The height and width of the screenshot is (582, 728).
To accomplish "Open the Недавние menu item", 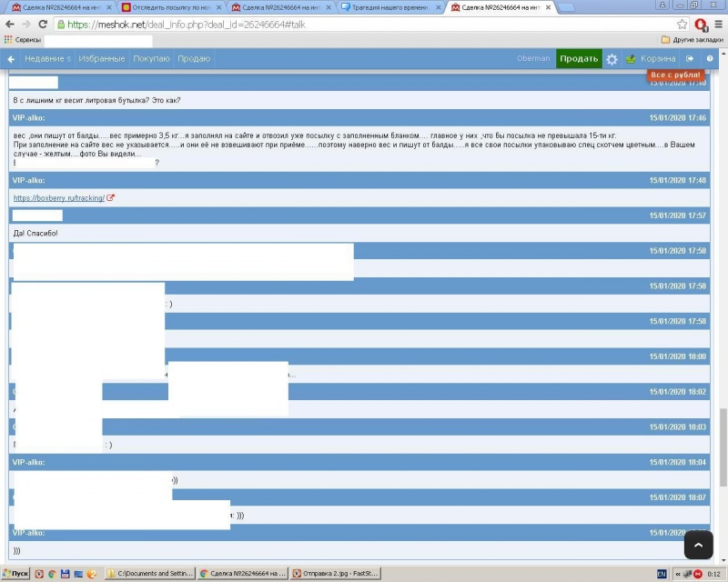I will click(47, 59).
